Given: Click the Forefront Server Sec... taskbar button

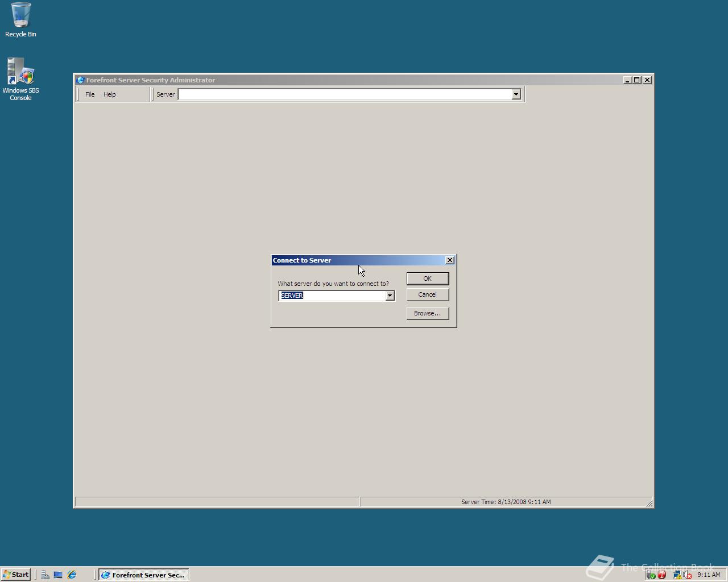Looking at the screenshot, I should pyautogui.click(x=143, y=575).
